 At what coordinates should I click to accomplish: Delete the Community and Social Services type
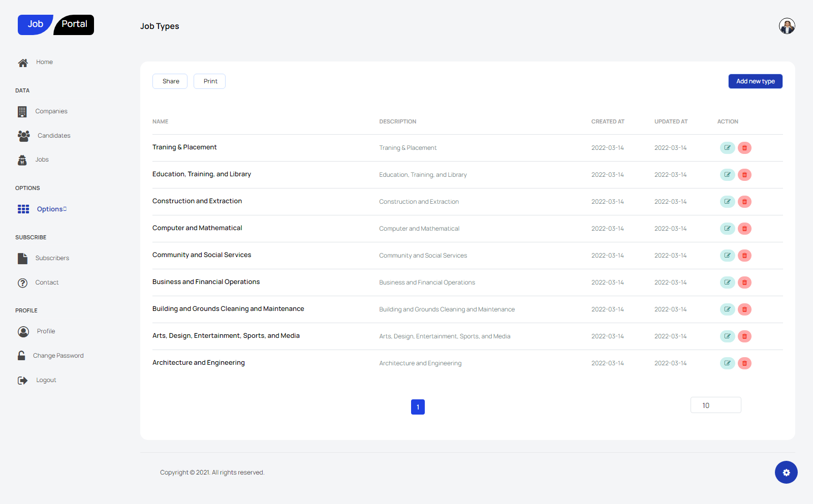(744, 256)
